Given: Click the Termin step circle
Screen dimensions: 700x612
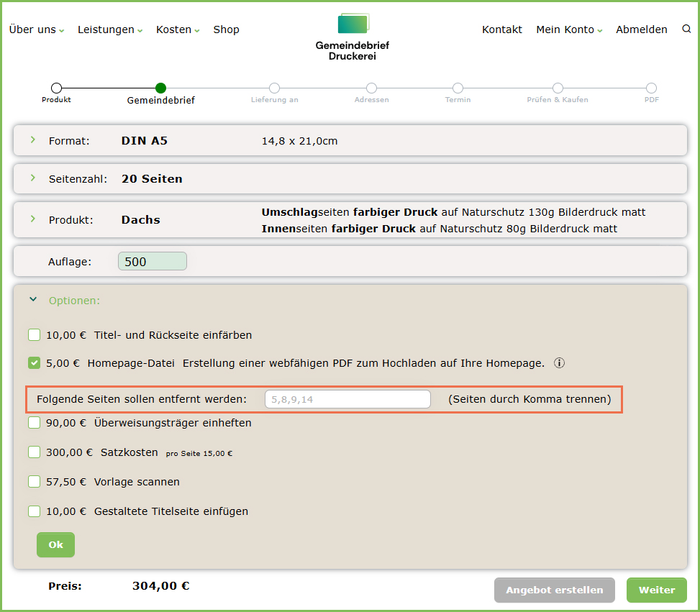Looking at the screenshot, I should click(458, 88).
